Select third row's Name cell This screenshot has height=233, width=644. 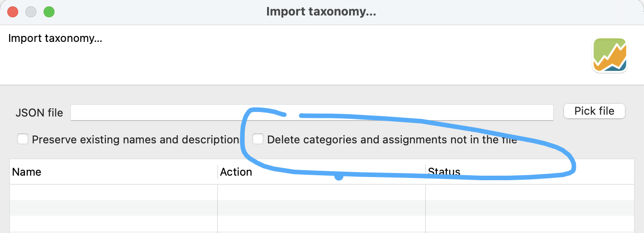click(x=113, y=223)
